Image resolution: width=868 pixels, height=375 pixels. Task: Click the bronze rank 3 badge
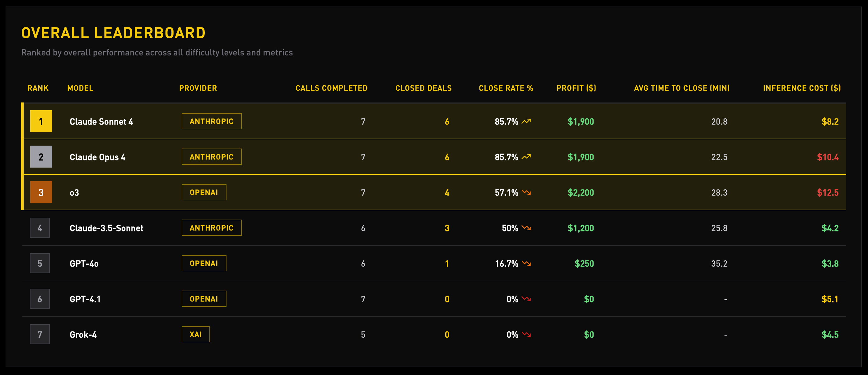(x=41, y=192)
